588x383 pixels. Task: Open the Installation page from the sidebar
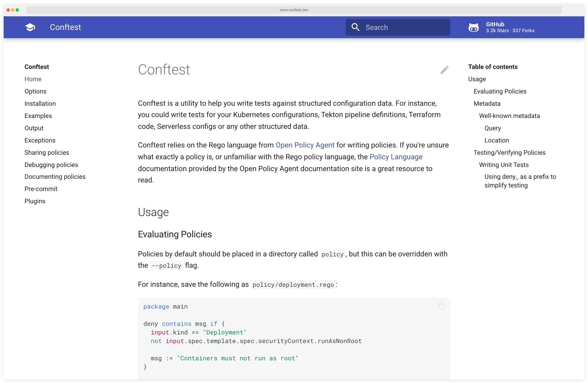coord(40,103)
